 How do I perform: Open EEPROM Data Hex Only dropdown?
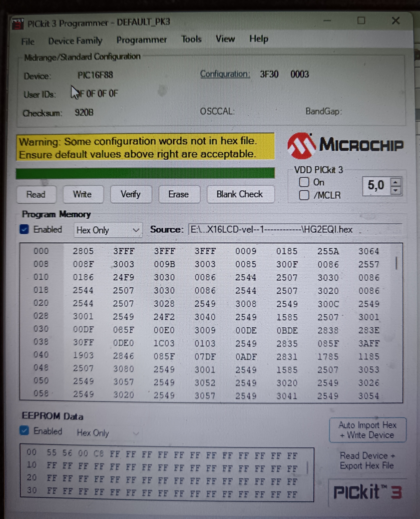[x=108, y=433]
